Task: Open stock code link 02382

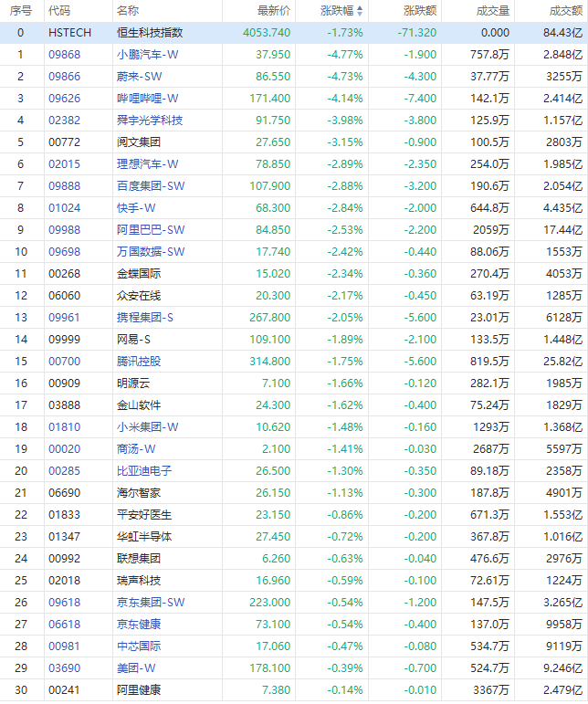Action: [64, 121]
